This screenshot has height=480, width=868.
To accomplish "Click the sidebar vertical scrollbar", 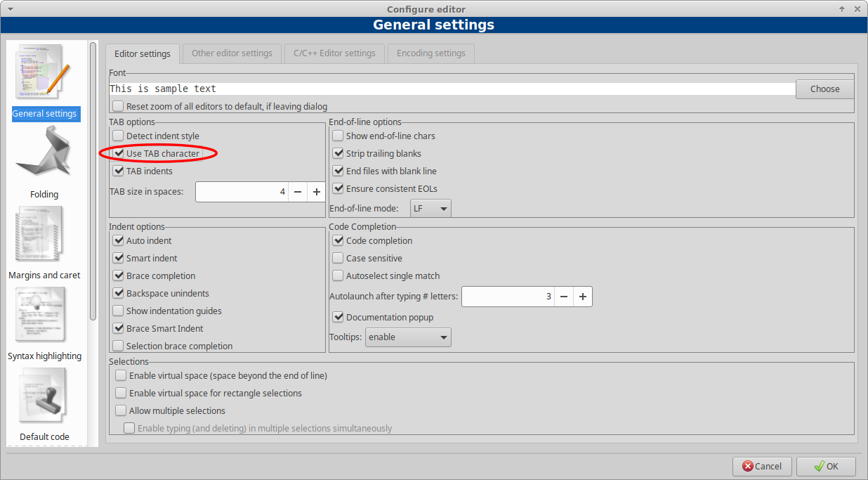I will coord(93,181).
